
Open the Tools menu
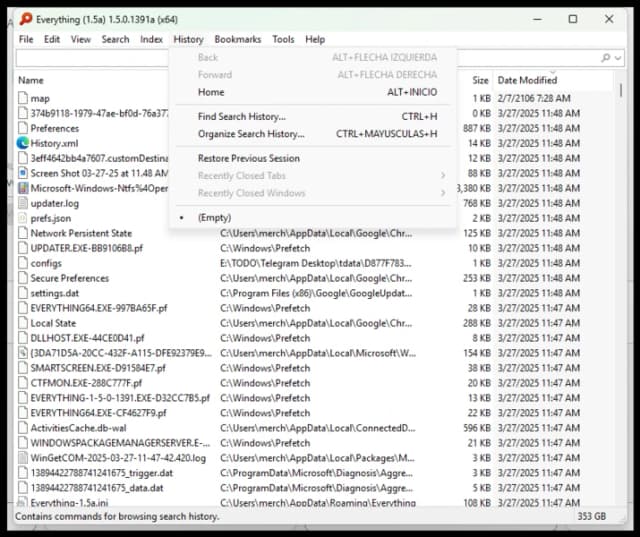click(x=283, y=39)
